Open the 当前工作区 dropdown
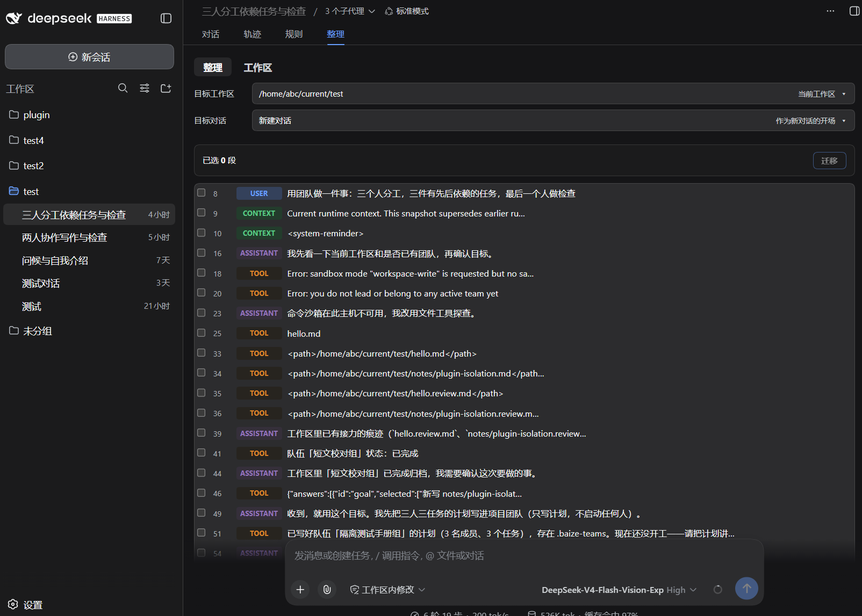Screen dimensions: 862x616 822,93
